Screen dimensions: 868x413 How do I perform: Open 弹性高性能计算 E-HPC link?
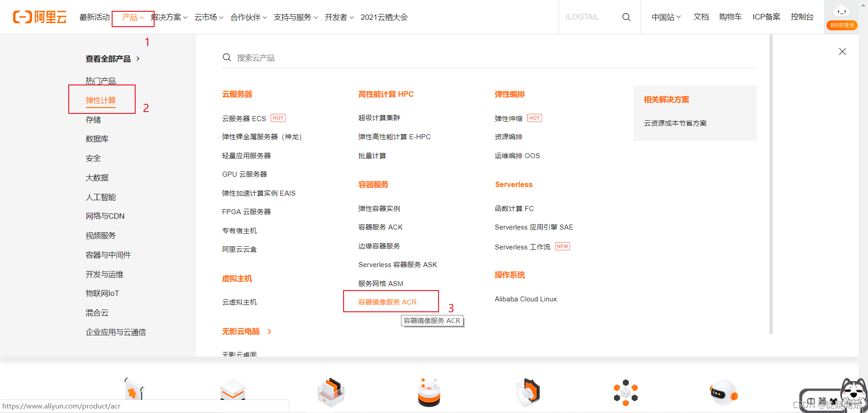tap(394, 136)
